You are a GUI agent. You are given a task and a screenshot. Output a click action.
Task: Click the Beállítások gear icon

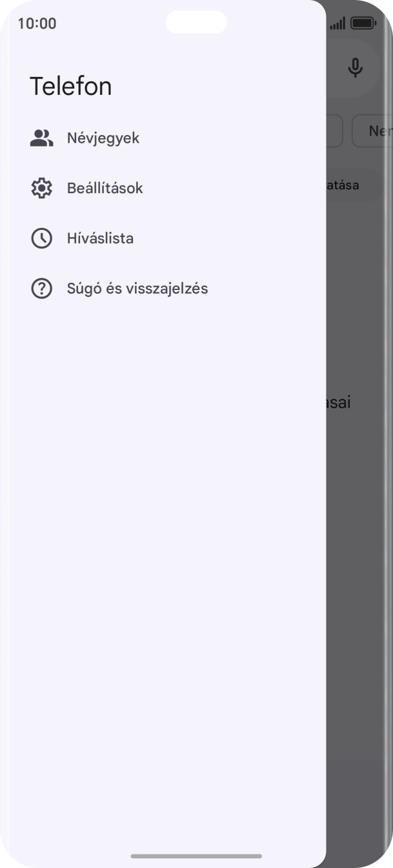coord(41,187)
